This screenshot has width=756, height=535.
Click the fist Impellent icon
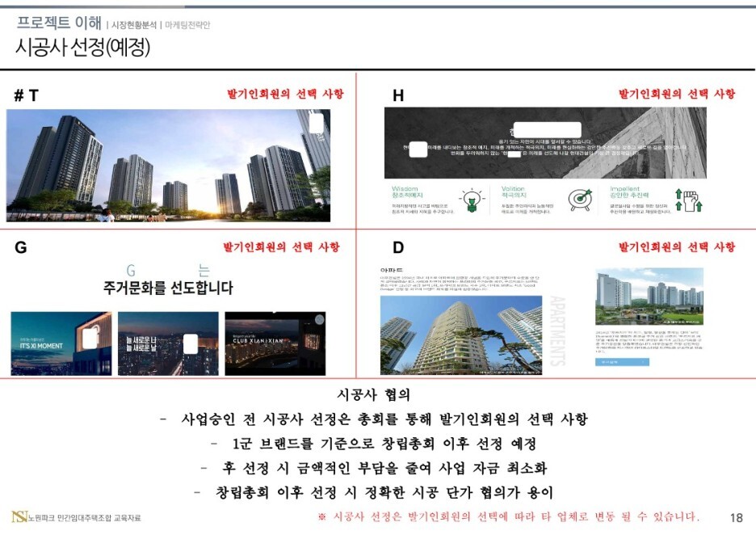click(x=688, y=200)
